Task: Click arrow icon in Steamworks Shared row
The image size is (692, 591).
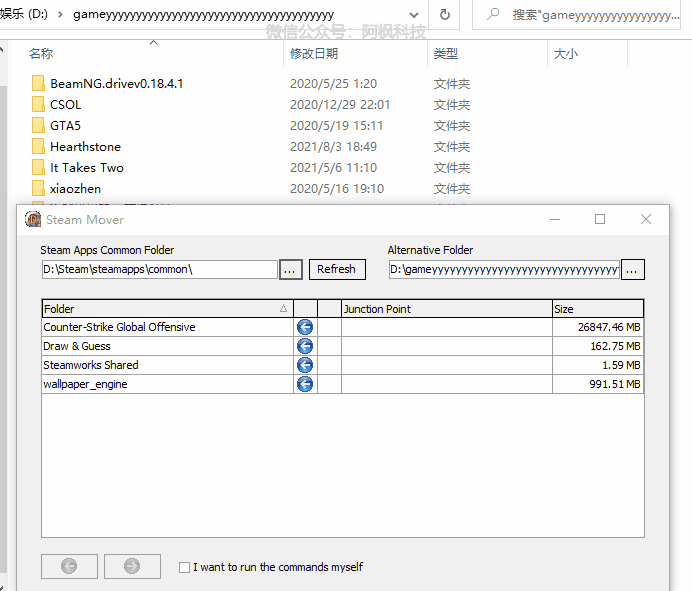Action: 305,365
